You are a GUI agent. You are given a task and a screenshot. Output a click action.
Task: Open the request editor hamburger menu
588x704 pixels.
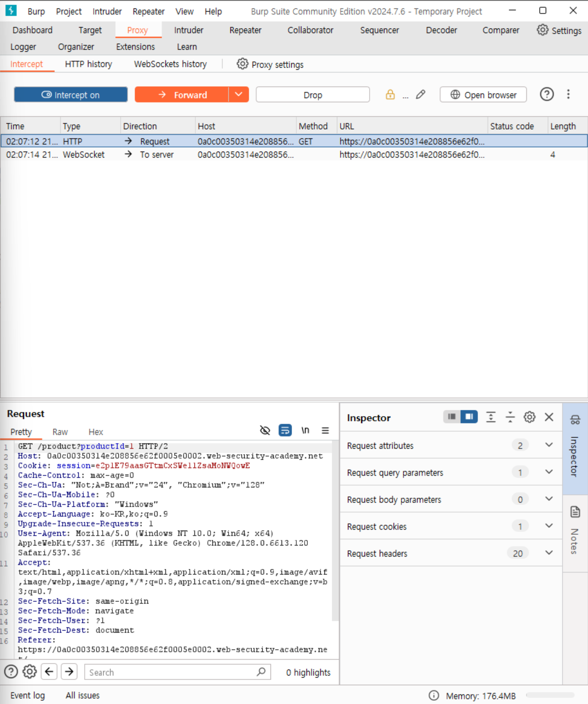pyautogui.click(x=325, y=431)
